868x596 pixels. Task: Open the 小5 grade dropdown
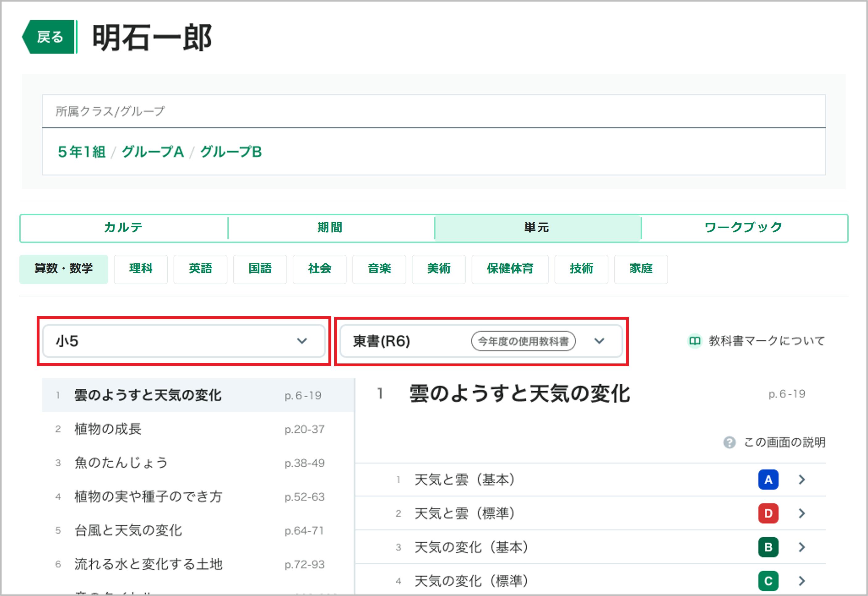point(184,341)
